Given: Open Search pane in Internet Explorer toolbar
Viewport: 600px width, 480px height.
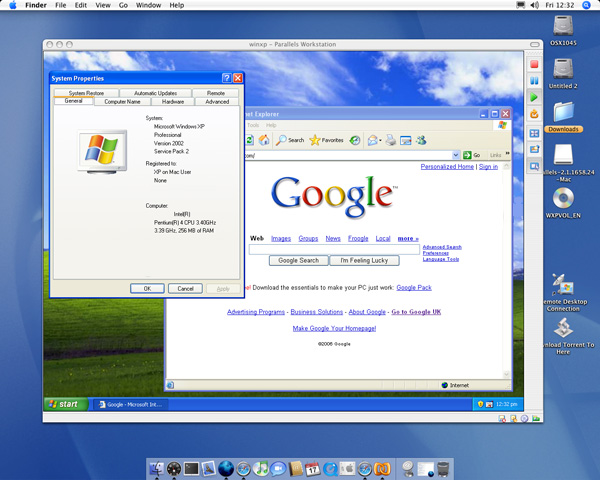Looking at the screenshot, I should pyautogui.click(x=290, y=140).
